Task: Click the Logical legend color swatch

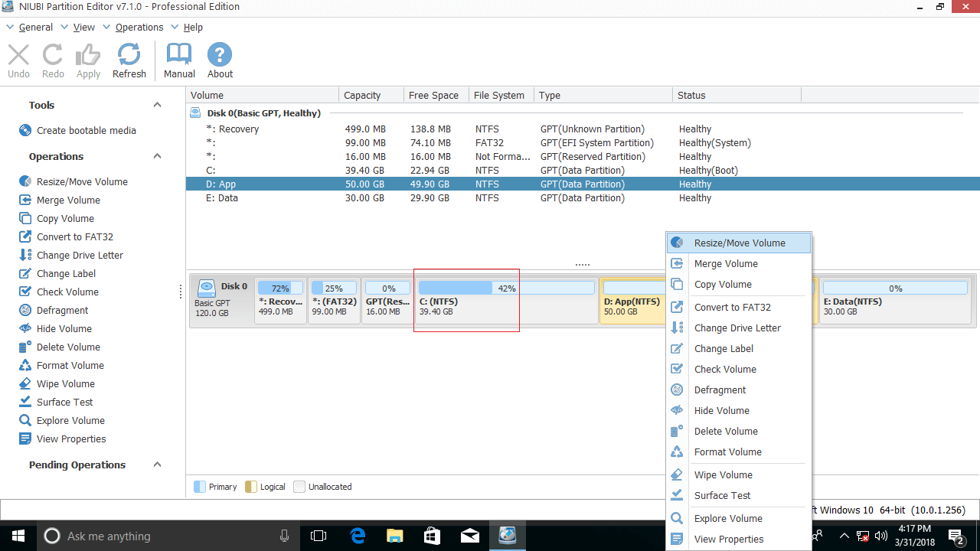Action: [x=250, y=486]
